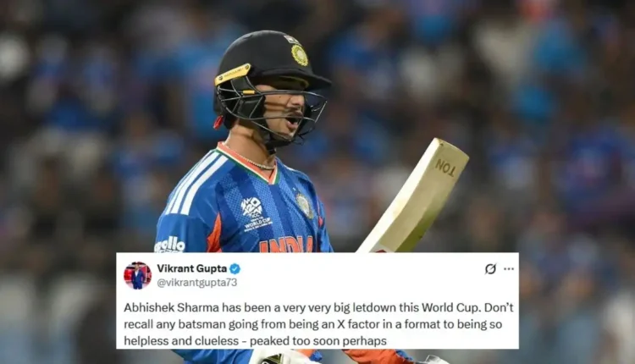Click the BCCI emblem on jersey chest
Screen dimensions: 635x364
303,205
